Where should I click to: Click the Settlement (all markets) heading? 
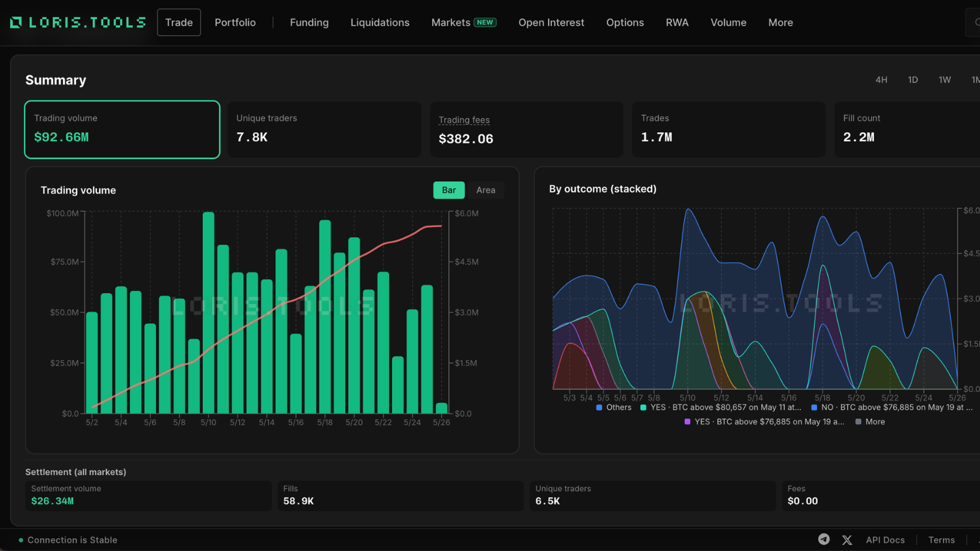(x=76, y=472)
